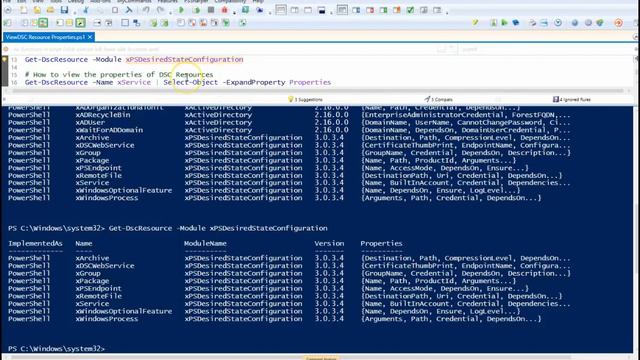Click the Properties column header in console

click(381, 243)
